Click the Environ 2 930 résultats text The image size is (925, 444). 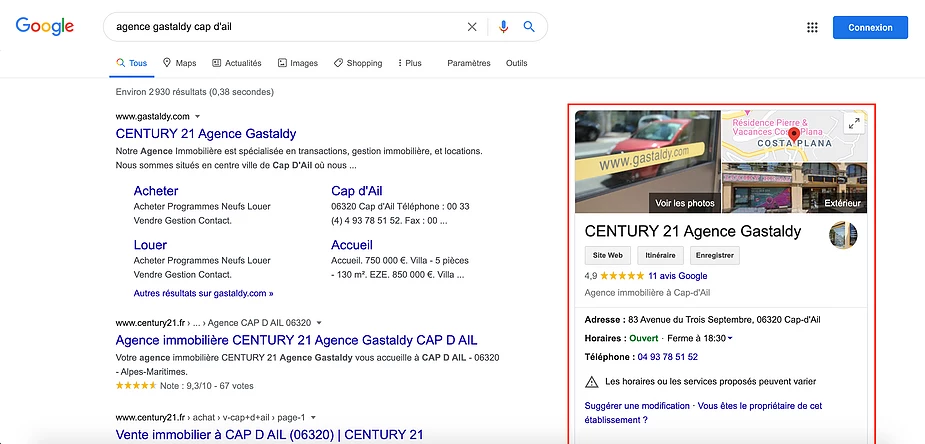coord(195,92)
